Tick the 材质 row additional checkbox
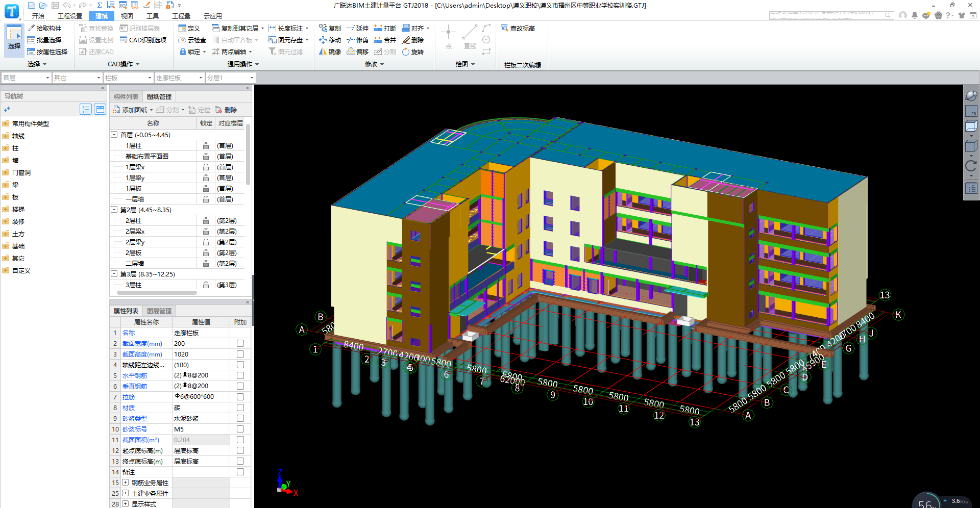 (240, 408)
